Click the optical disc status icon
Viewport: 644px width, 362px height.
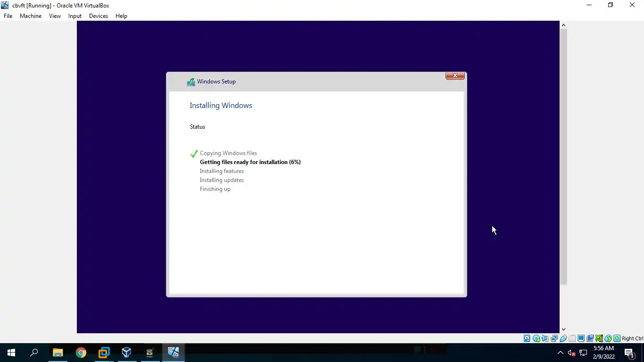pyautogui.click(x=537, y=338)
